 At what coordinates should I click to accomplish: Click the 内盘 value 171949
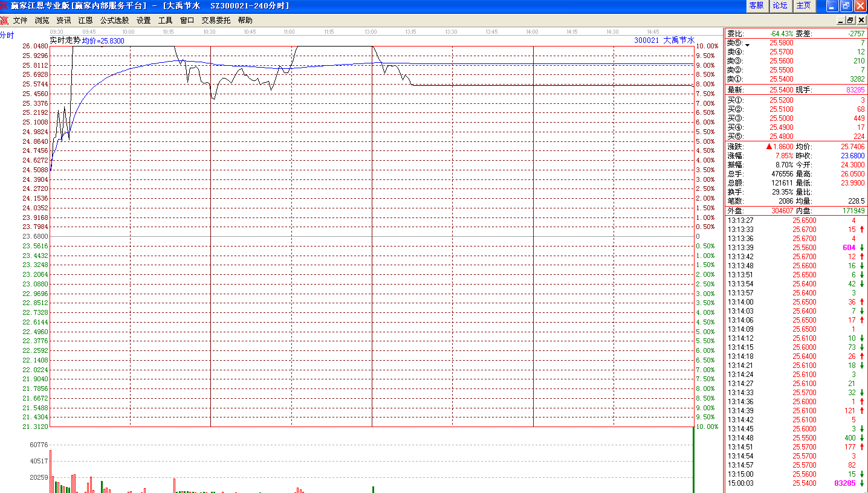click(854, 211)
